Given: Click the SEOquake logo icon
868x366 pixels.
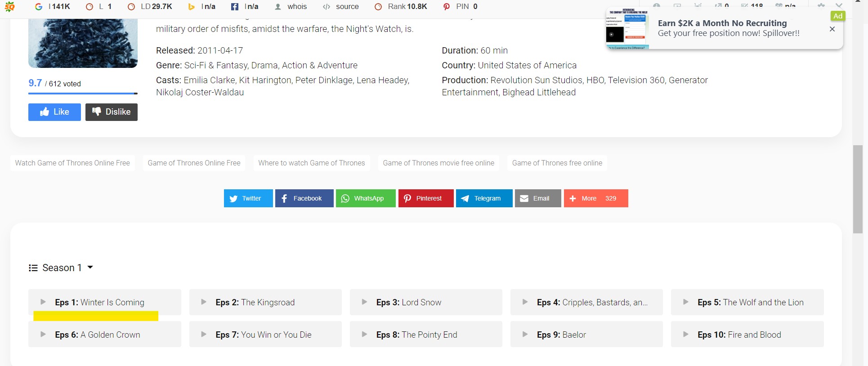Looking at the screenshot, I should point(9,6).
